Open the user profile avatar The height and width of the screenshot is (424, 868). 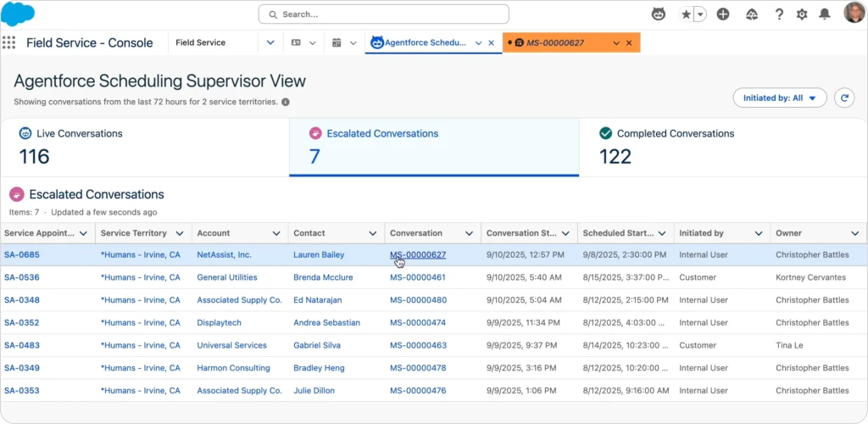[x=854, y=13]
